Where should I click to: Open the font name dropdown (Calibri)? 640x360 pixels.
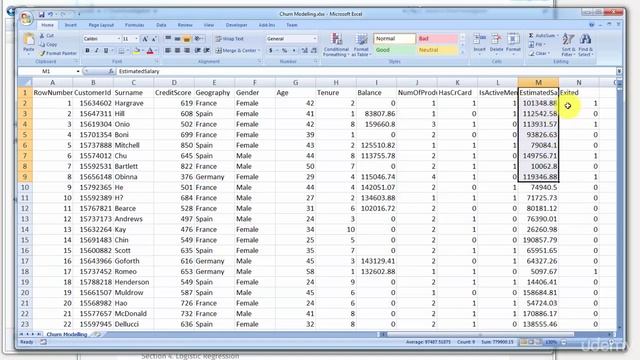118,39
